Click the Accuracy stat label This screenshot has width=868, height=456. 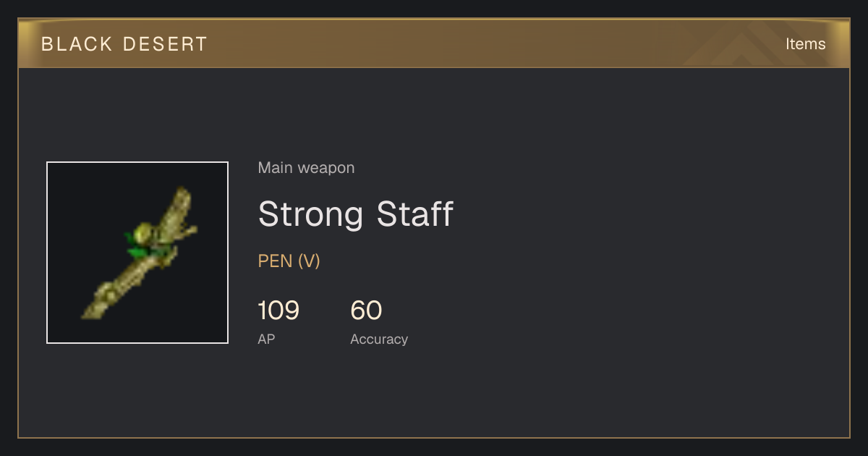(379, 339)
